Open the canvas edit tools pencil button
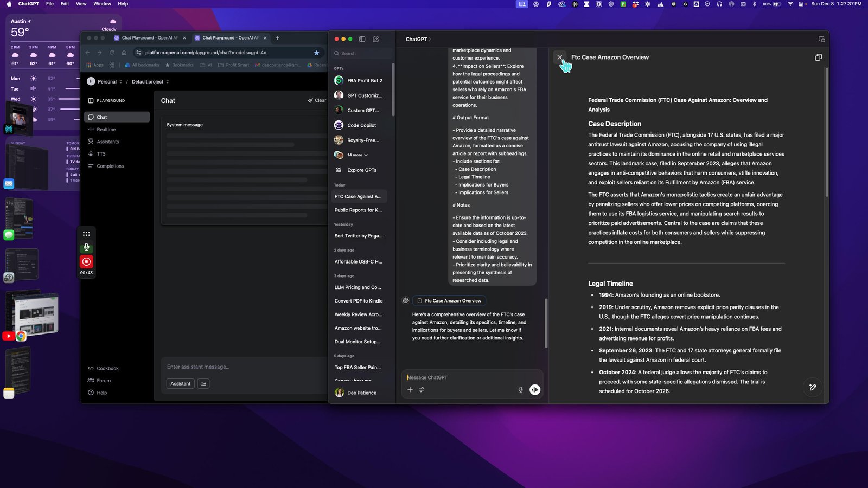The image size is (868, 488). click(813, 387)
